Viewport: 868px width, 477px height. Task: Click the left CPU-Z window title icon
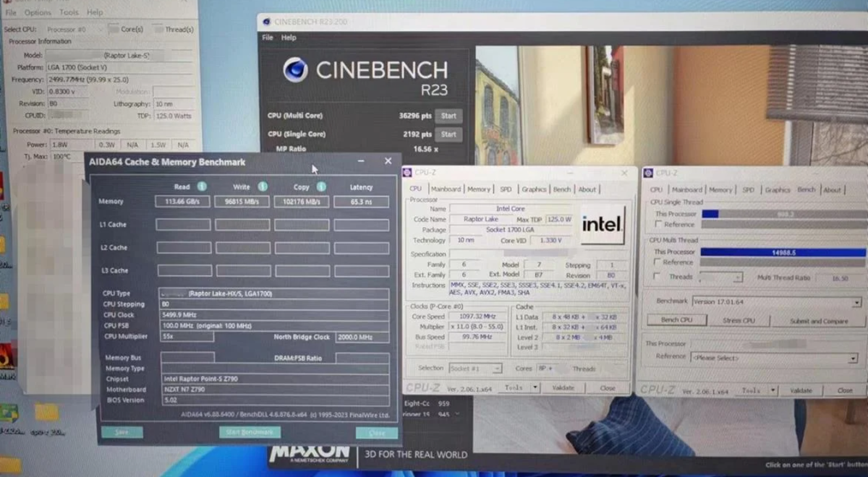409,173
